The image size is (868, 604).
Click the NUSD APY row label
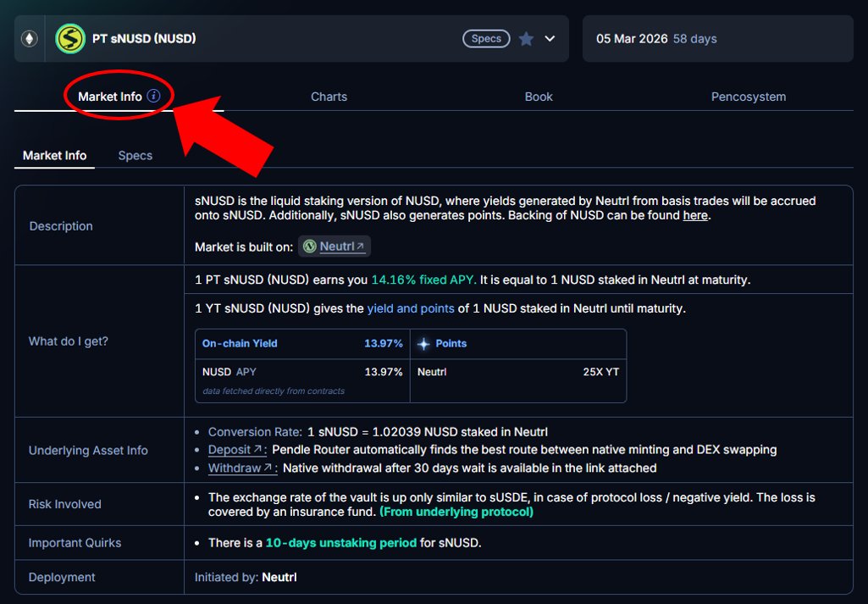point(229,372)
